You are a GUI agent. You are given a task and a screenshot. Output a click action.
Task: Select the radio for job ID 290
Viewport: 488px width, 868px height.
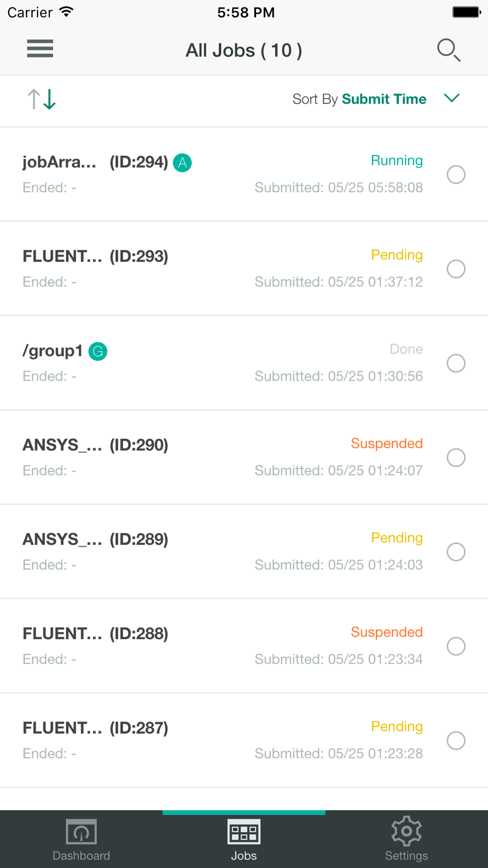[x=456, y=457]
